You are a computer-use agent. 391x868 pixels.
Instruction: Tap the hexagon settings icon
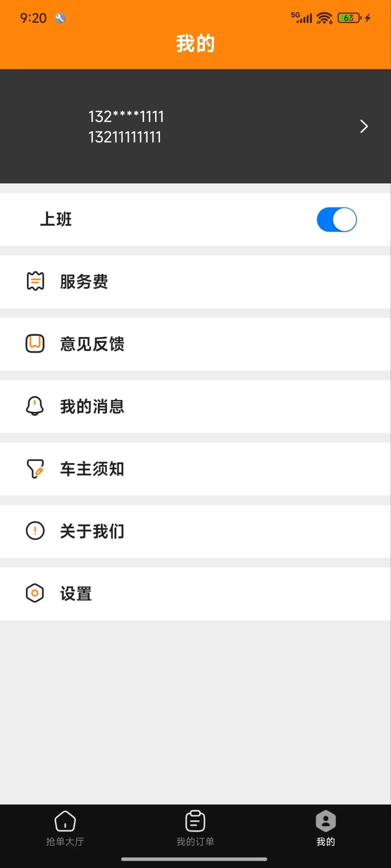pyautogui.click(x=35, y=593)
